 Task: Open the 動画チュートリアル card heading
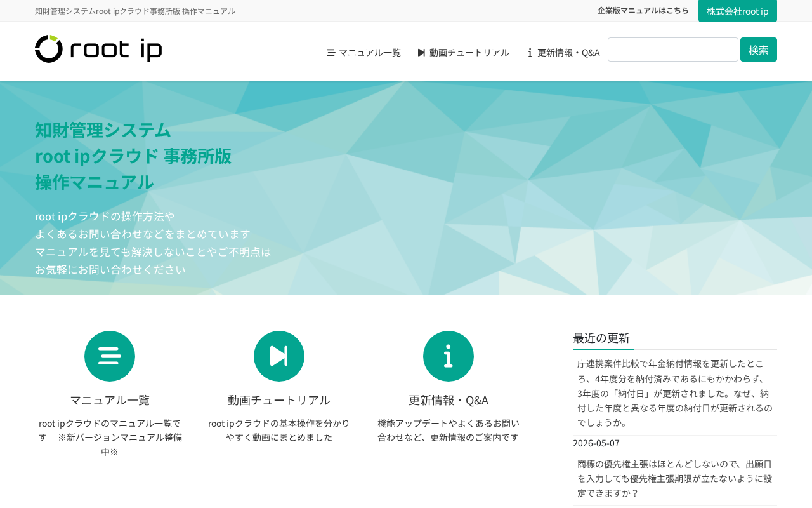click(279, 400)
